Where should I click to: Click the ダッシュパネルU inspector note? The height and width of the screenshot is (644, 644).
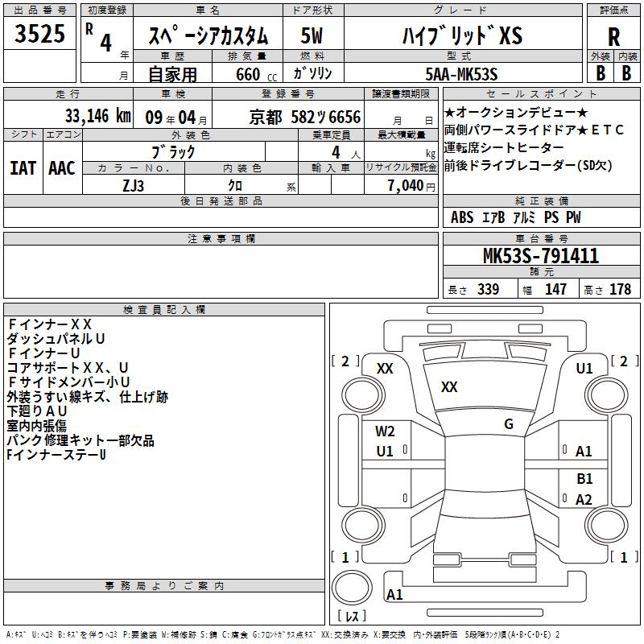pos(56,339)
